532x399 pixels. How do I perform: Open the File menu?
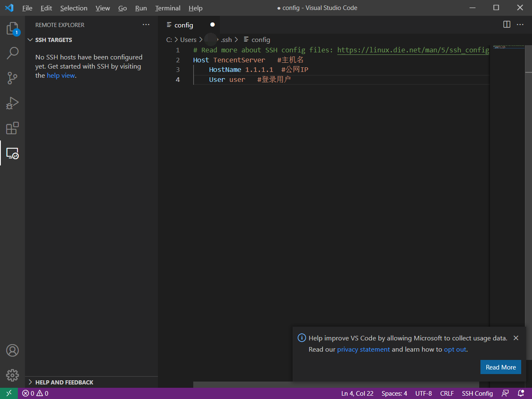27,8
